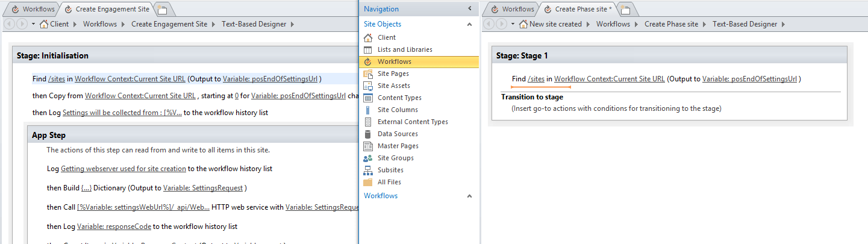Collapse the Navigation pane with chevron
This screenshot has width=868, height=244.
[470, 9]
